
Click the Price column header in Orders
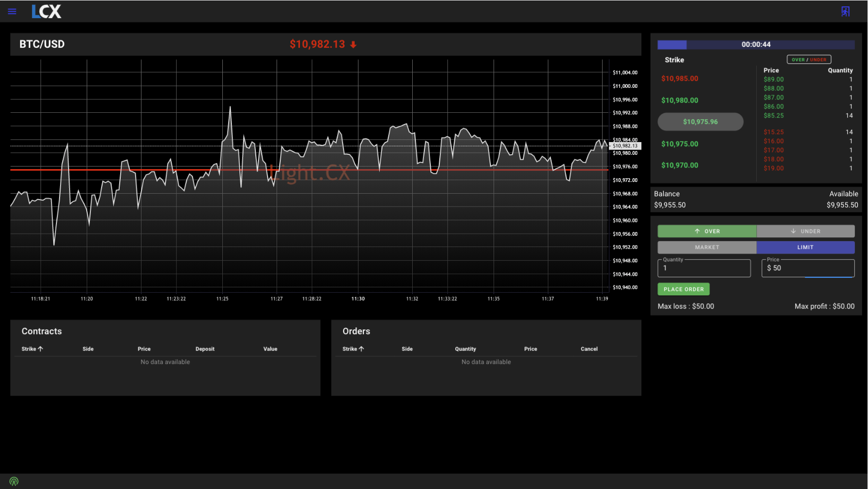[530, 349]
